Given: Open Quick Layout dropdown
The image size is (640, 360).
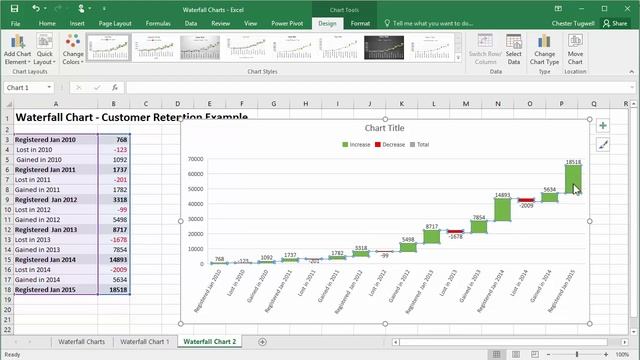Looking at the screenshot, I should tap(44, 49).
